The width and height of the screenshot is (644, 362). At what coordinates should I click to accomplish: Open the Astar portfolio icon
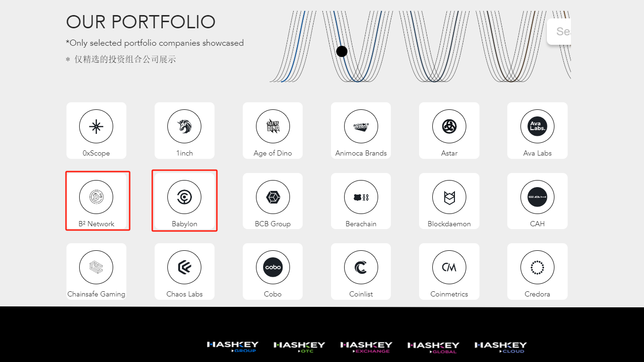tap(449, 126)
